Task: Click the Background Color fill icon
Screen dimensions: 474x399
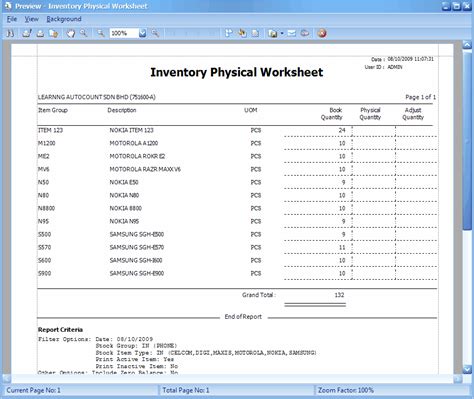Action: [242, 33]
